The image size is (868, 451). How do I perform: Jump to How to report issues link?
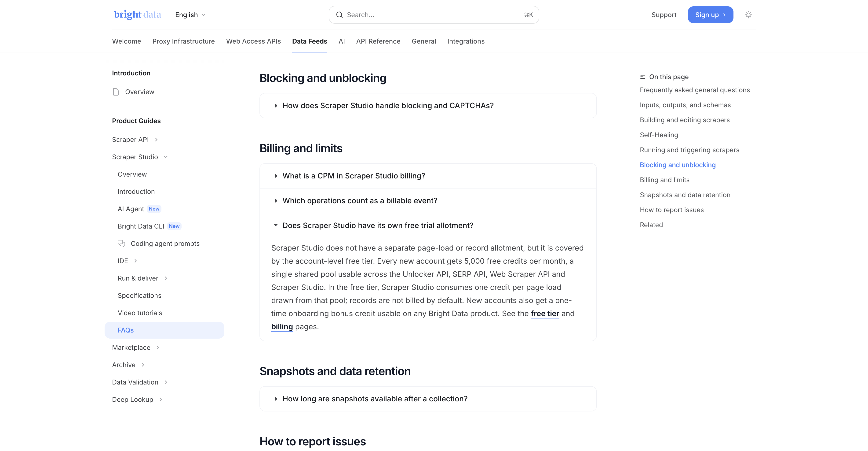click(671, 210)
